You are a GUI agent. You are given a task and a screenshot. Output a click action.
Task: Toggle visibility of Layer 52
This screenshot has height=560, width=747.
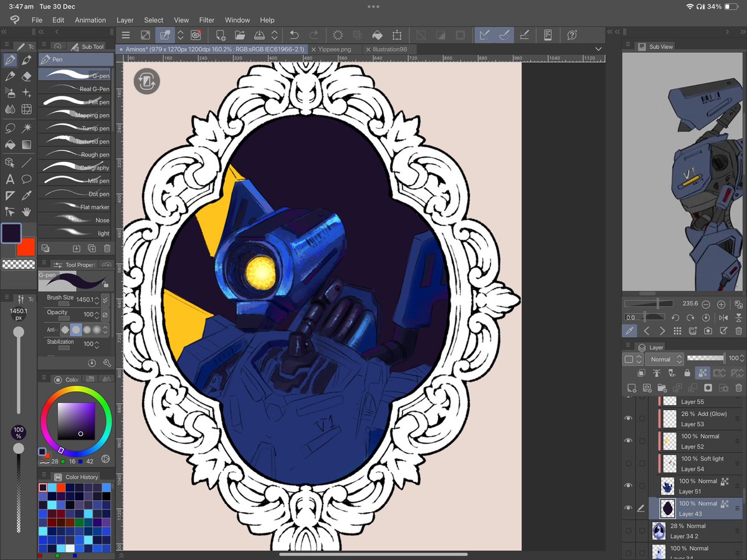(x=629, y=440)
